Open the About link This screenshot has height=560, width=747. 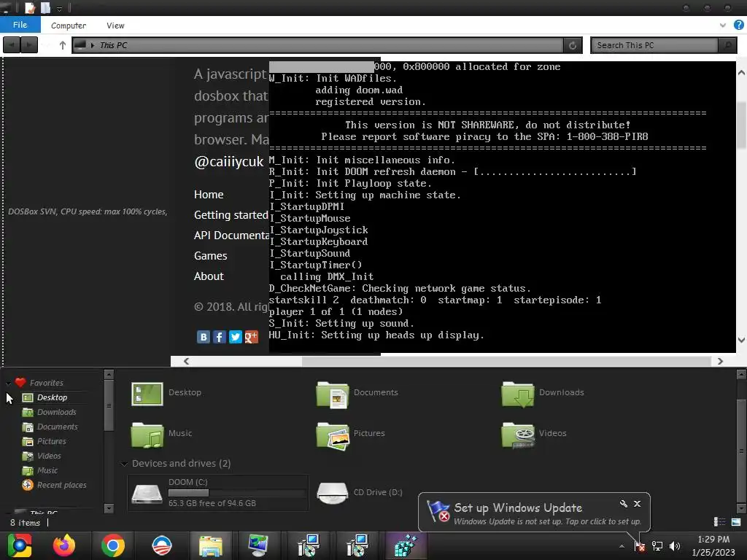tap(209, 276)
